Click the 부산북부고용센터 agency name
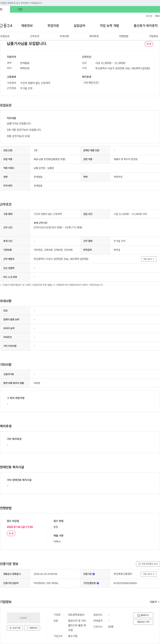Image resolution: width=160 pixels, height=644 pixels. [123, 574]
